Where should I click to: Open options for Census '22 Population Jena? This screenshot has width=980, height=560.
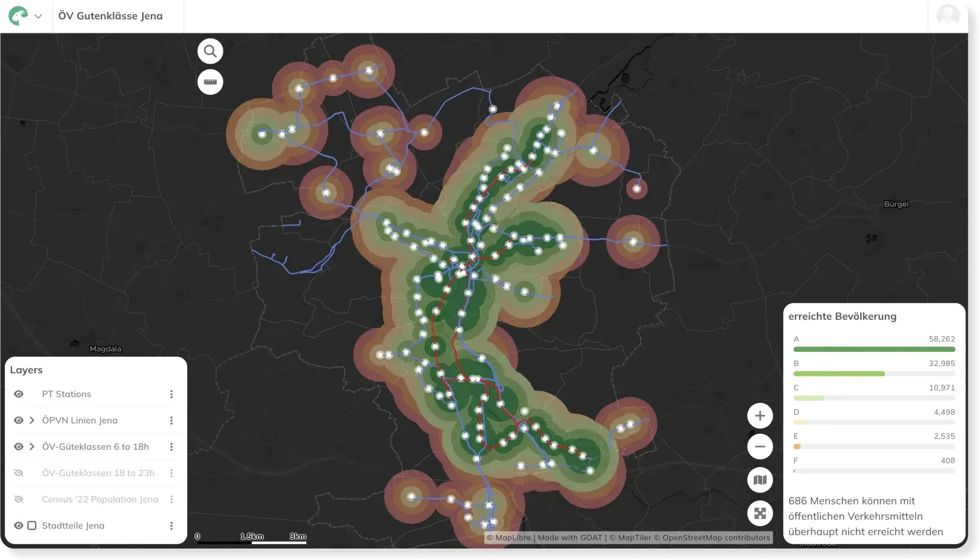tap(172, 499)
